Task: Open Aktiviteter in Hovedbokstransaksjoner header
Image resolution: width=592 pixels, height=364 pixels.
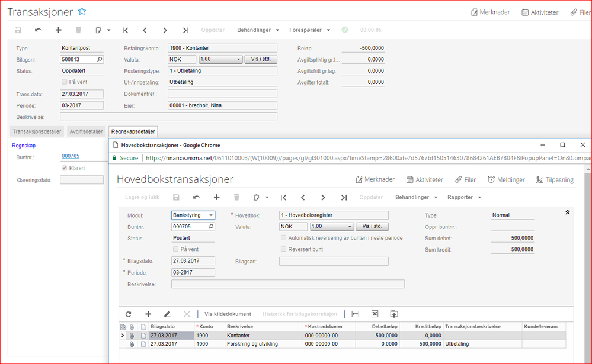Action: click(424, 179)
